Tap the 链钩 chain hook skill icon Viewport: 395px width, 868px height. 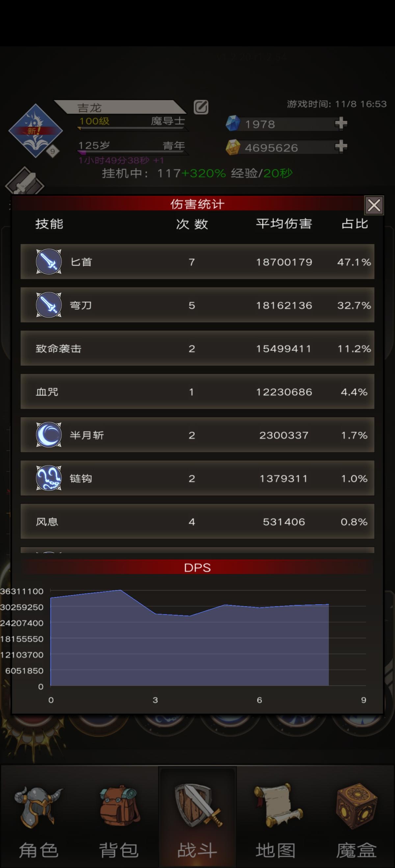(49, 478)
